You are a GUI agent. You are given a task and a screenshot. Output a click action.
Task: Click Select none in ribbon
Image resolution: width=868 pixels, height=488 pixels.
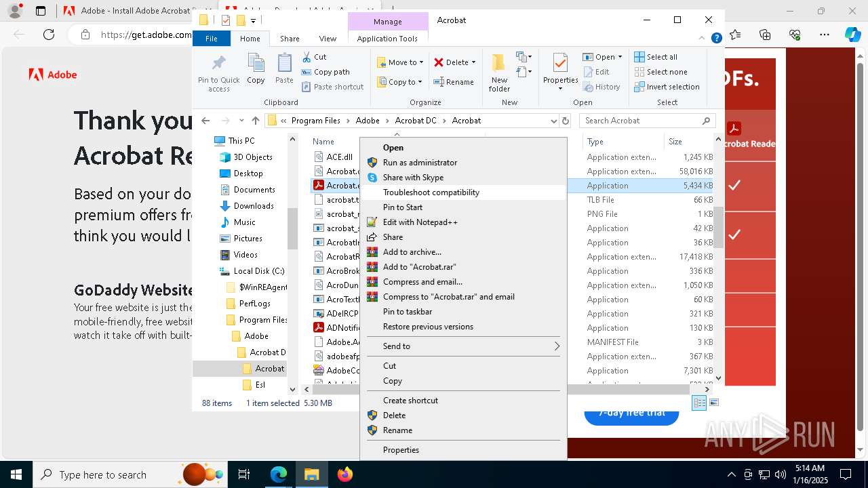(660, 72)
